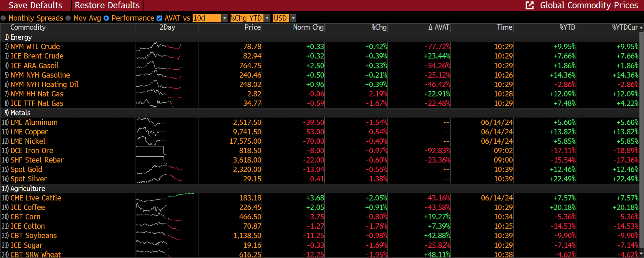Collapse the Energy section row

[x=320, y=37]
